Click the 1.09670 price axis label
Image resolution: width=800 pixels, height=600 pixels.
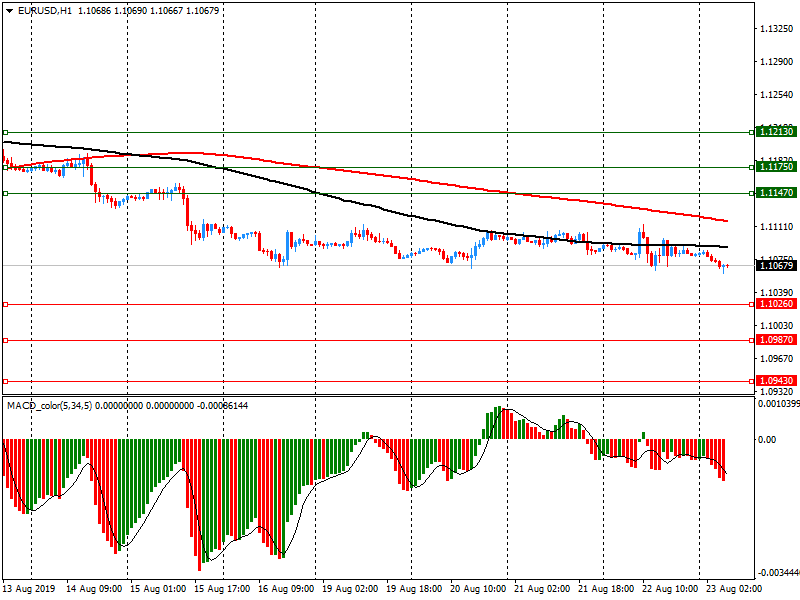click(x=777, y=359)
